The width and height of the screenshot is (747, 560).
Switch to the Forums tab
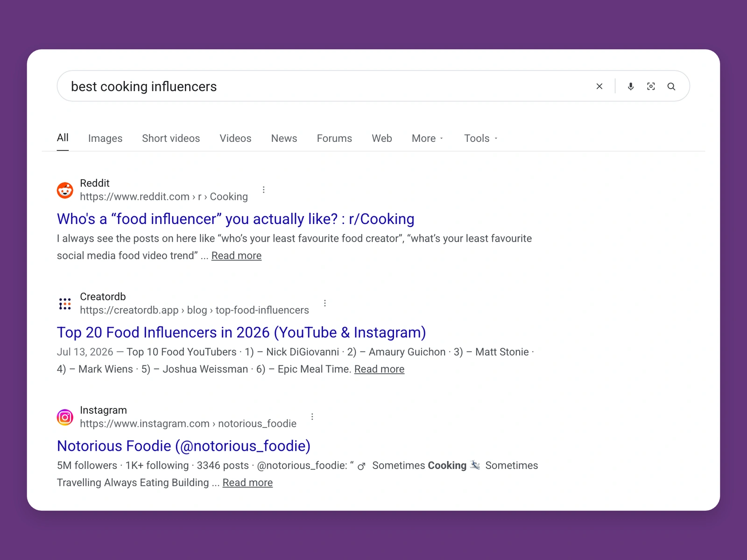pyautogui.click(x=334, y=139)
